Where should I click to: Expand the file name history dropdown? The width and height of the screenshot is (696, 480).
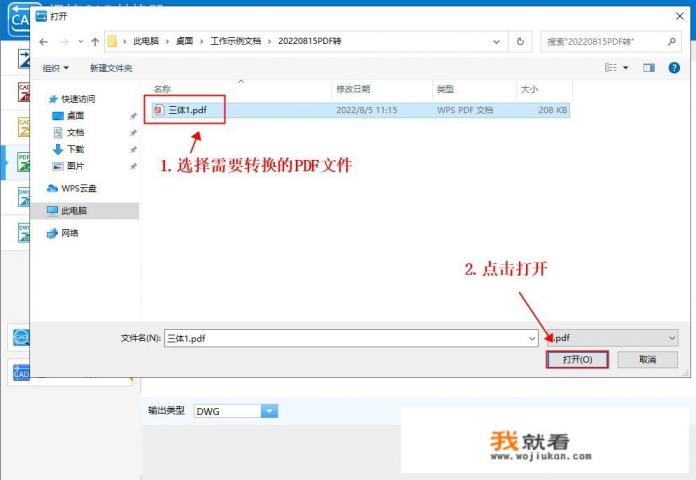(x=532, y=338)
